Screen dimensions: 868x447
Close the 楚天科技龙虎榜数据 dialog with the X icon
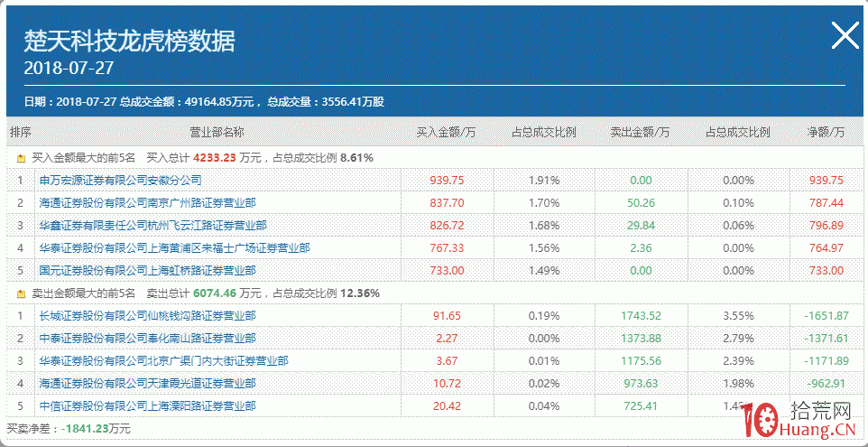(845, 36)
